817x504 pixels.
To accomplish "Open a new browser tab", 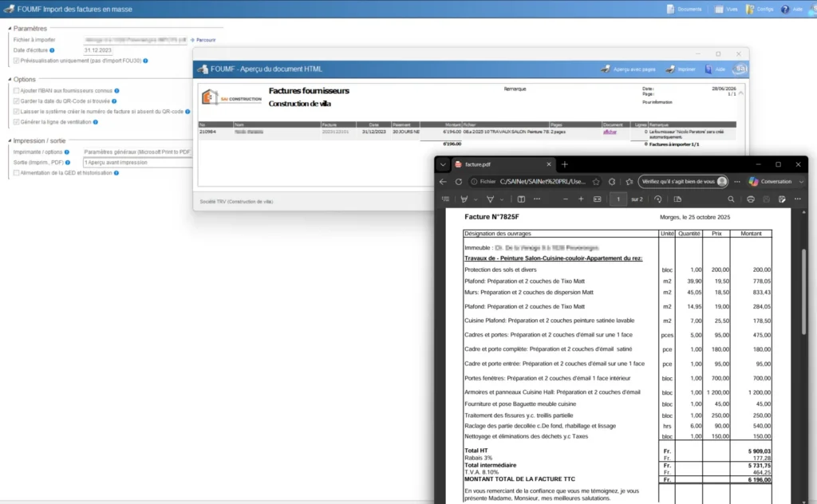I will 564,164.
